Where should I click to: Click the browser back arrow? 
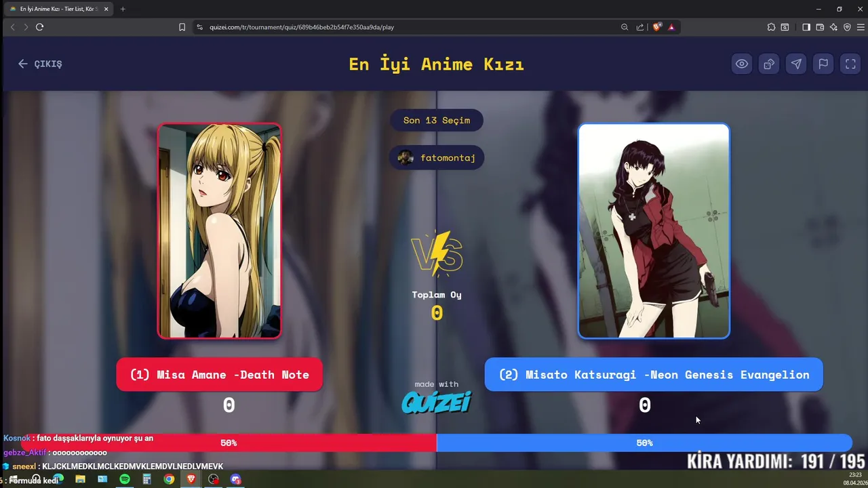coord(12,27)
